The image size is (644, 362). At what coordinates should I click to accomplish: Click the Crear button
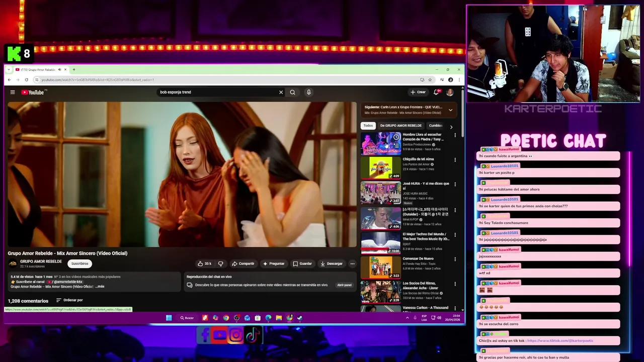(418, 92)
